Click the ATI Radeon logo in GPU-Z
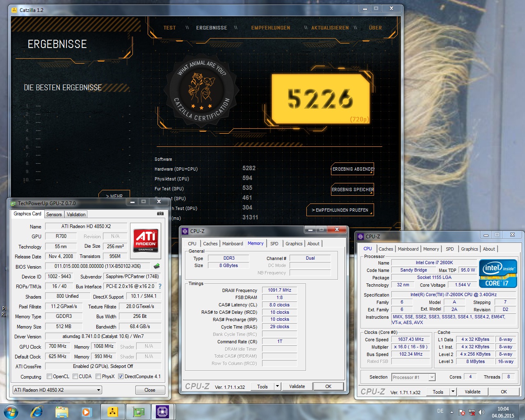Image resolution: width=525 pixels, height=420 pixels. point(146,240)
